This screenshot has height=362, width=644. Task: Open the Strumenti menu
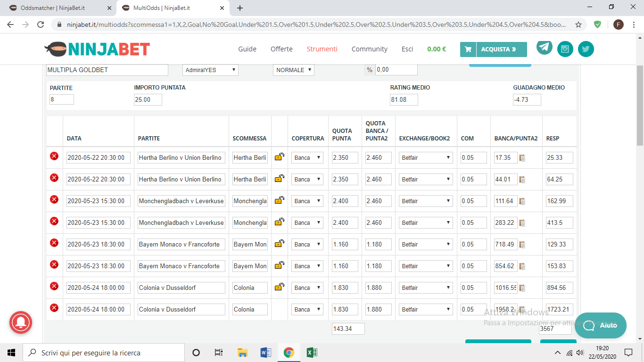click(322, 49)
